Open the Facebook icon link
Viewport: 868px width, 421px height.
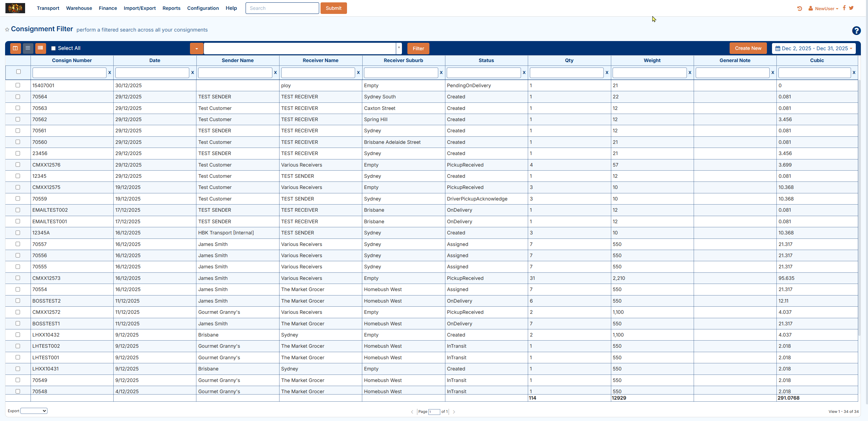(844, 8)
